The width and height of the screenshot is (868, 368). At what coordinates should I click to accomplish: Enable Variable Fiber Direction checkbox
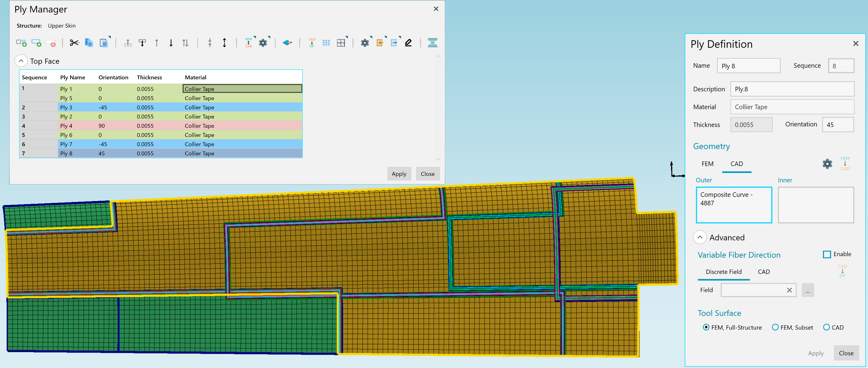click(827, 254)
